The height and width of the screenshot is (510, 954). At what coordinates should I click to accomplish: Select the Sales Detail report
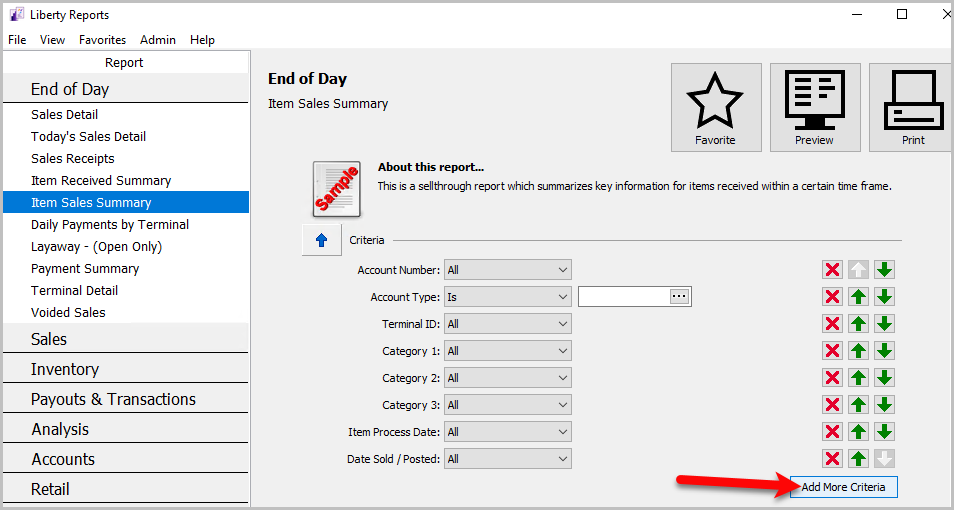(126, 114)
